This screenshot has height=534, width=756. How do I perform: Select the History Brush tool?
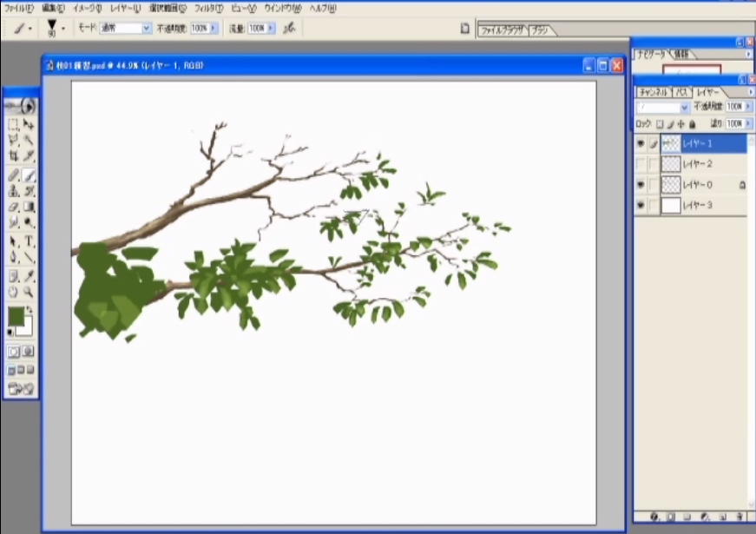coord(29,191)
